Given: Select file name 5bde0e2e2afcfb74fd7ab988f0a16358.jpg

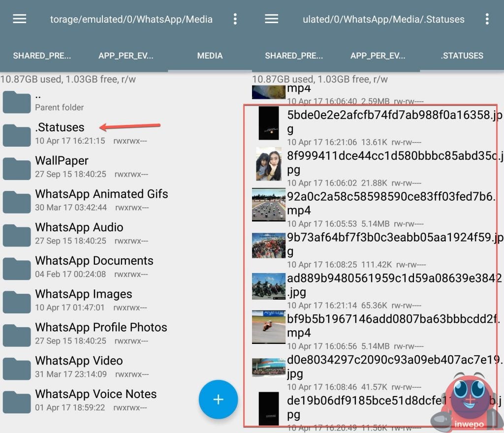Looking at the screenshot, I should 394,122.
